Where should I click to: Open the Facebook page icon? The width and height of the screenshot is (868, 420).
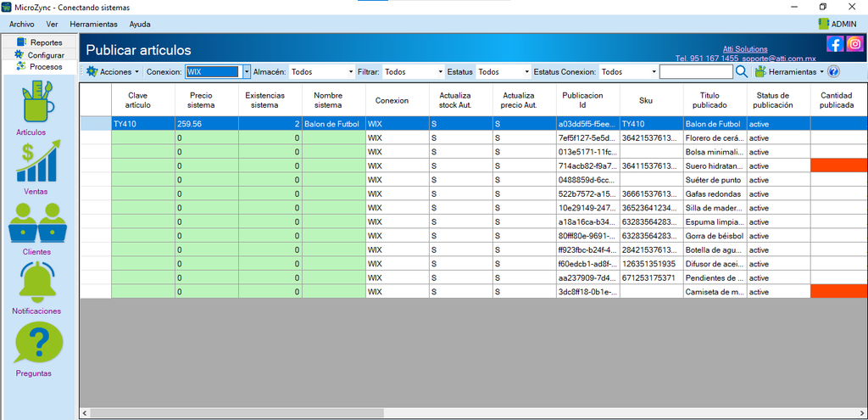[835, 44]
